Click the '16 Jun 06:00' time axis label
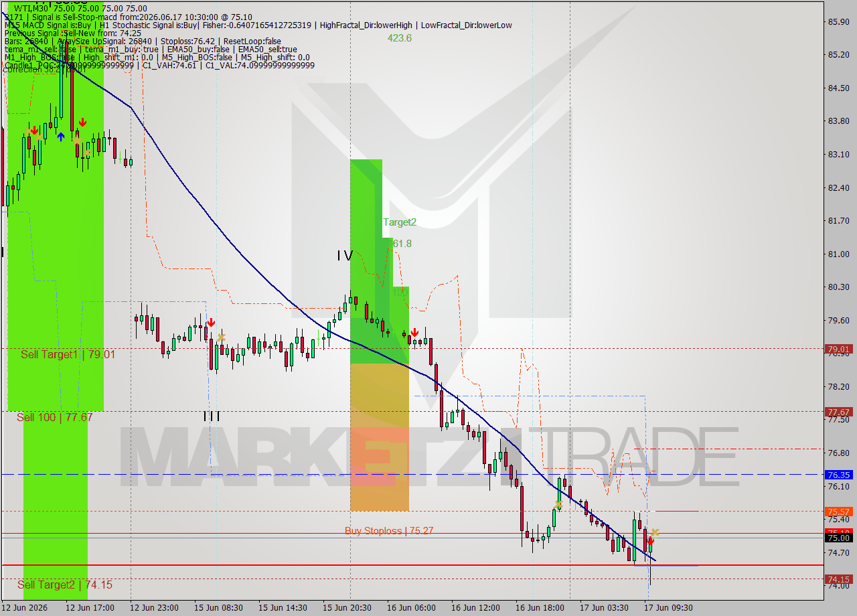 [411, 607]
